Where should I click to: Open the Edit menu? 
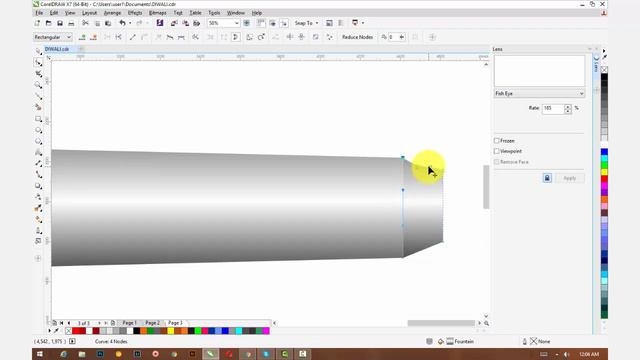coord(53,13)
